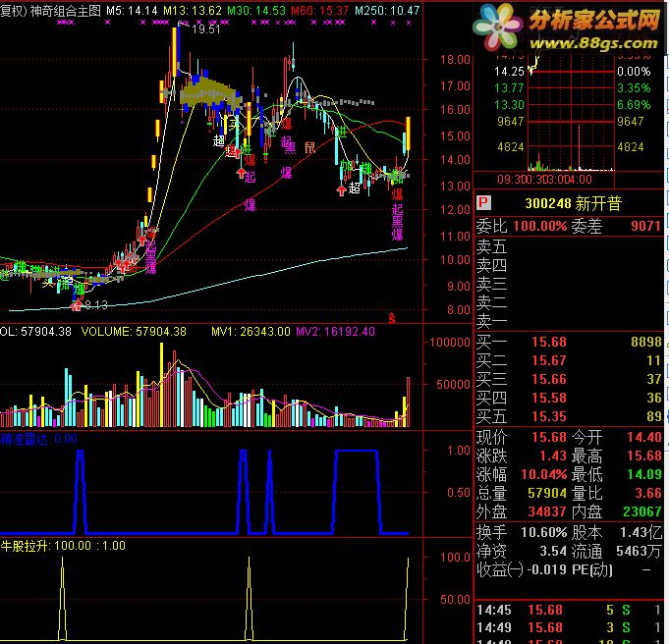Click the 外盘 34837 value

(547, 511)
